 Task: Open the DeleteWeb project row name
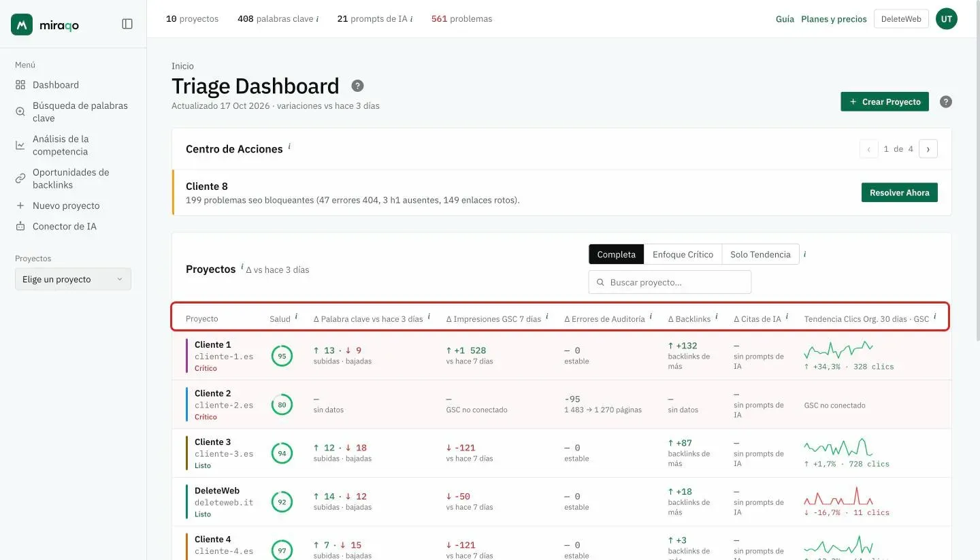(217, 491)
